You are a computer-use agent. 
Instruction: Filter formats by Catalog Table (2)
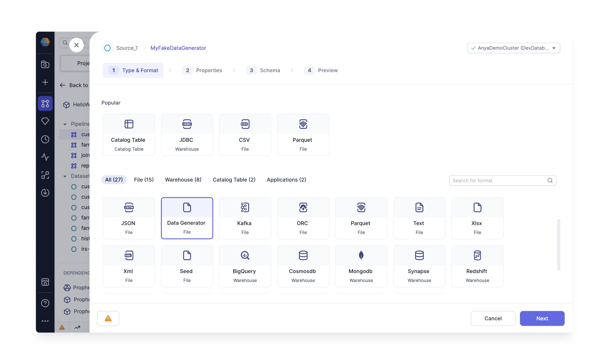[234, 179]
